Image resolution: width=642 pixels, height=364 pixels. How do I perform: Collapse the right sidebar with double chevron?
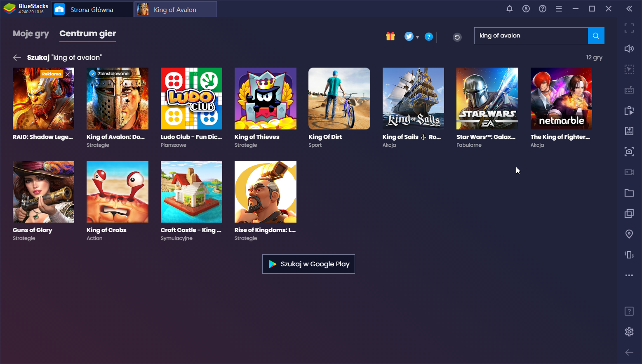click(629, 9)
